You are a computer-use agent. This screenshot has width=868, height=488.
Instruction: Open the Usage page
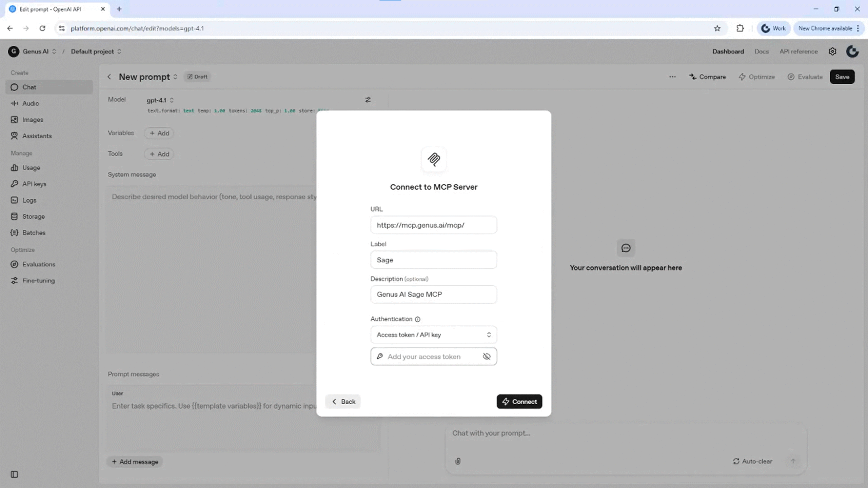[49, 168]
